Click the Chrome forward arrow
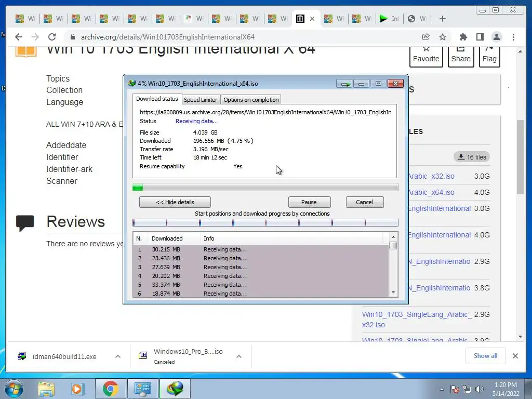Image resolution: width=532 pixels, height=399 pixels. coord(35,37)
